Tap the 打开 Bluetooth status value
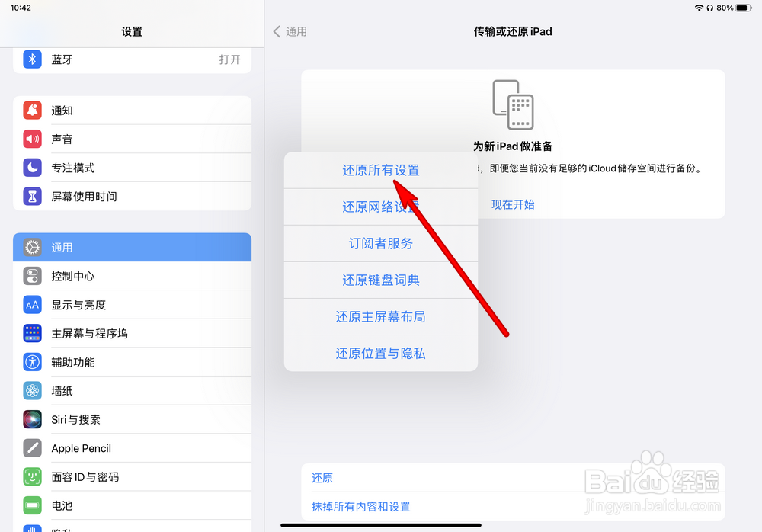 point(229,59)
